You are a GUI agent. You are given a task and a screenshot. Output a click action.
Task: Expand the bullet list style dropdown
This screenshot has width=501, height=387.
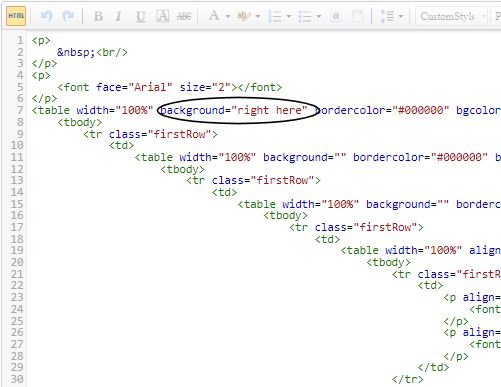319,16
